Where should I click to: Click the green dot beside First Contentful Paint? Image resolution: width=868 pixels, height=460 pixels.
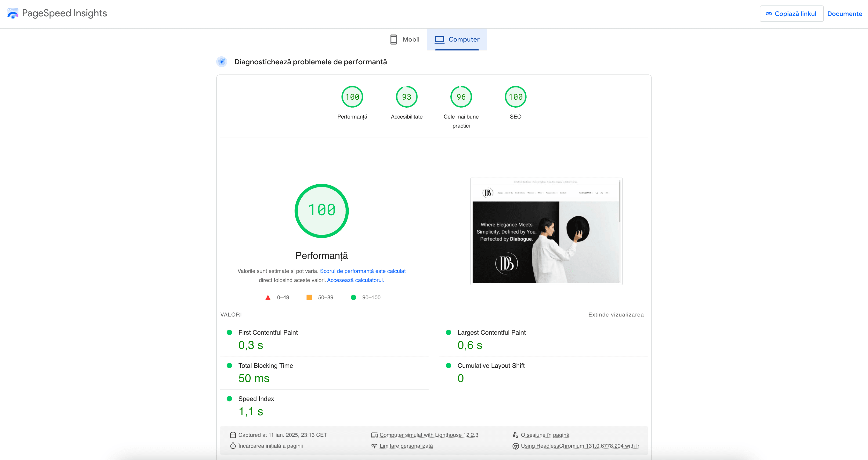click(x=229, y=332)
